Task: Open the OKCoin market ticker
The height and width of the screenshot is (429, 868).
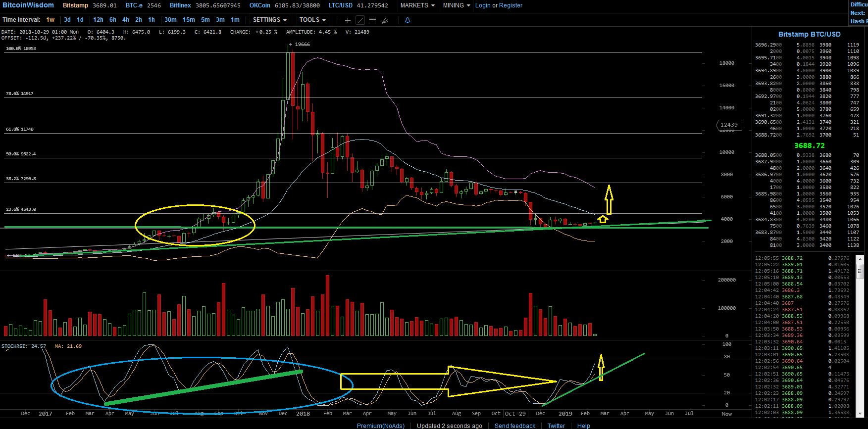Action: (x=285, y=5)
